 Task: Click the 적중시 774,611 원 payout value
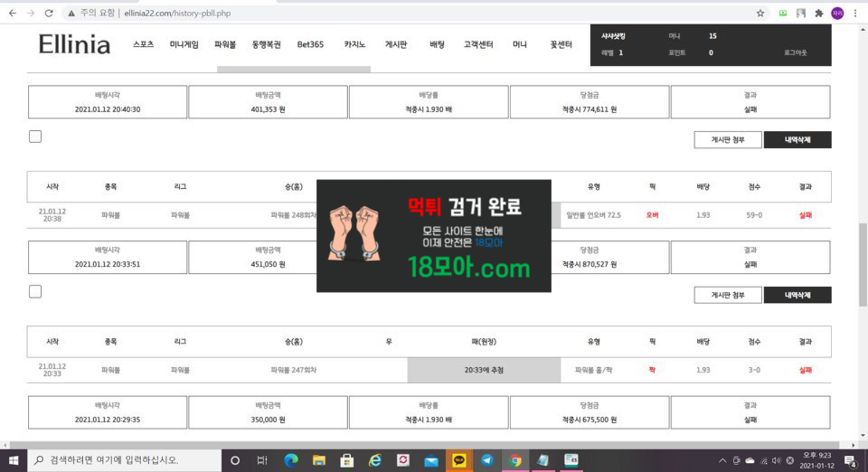590,109
